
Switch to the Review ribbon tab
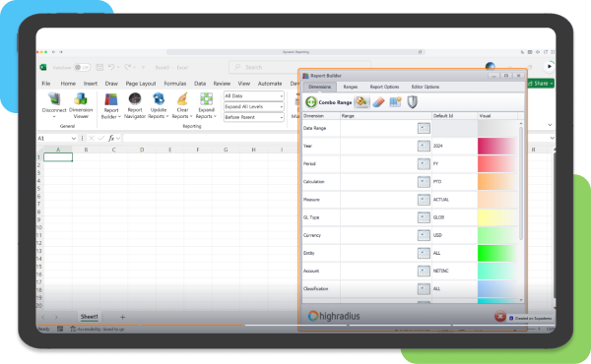222,84
